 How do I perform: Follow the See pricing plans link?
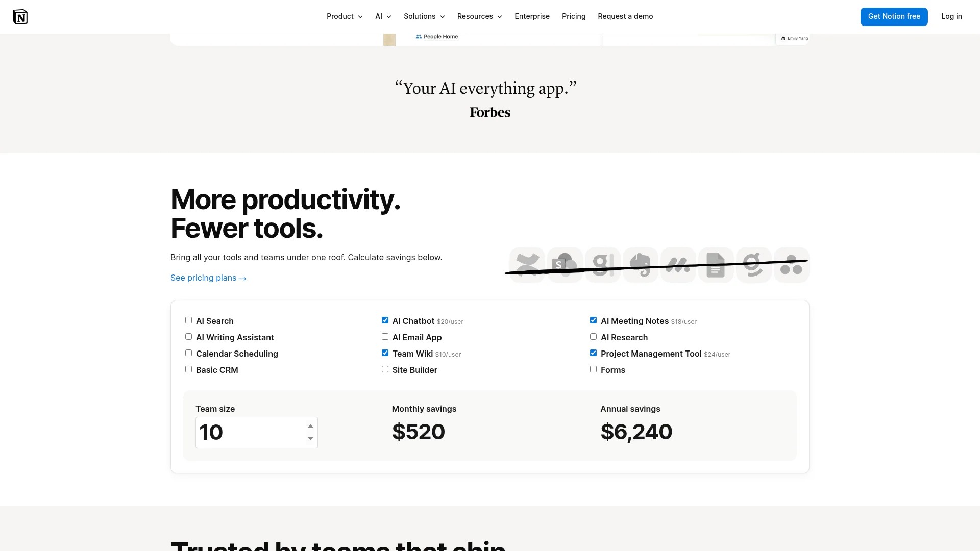click(208, 278)
